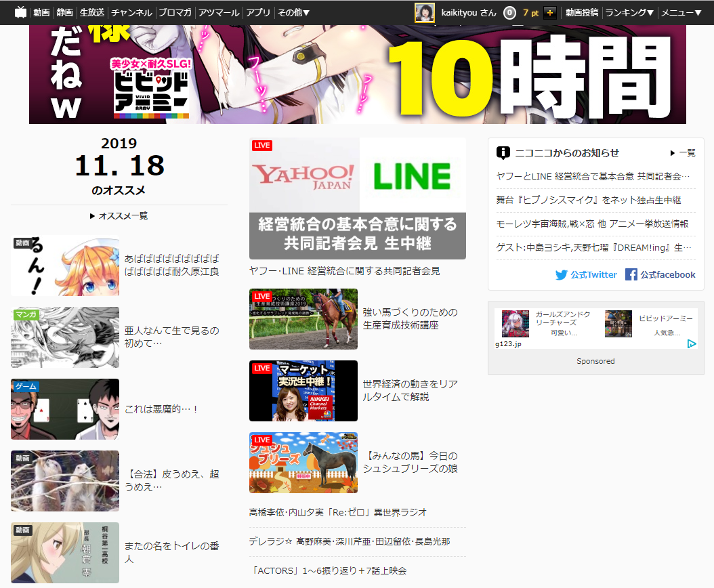The image size is (714, 588).
Task: Click 世界経済の動きをリアルタイムで解説 title
Action: coord(411,390)
